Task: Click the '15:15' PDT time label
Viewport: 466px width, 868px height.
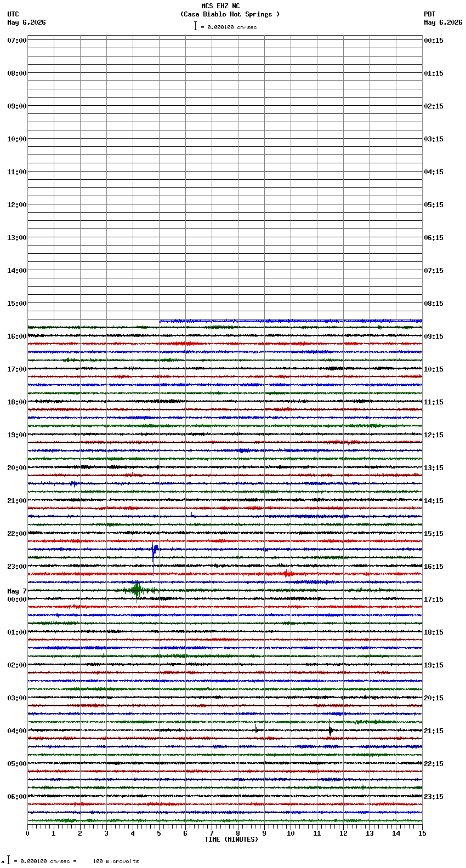Action: [434, 534]
